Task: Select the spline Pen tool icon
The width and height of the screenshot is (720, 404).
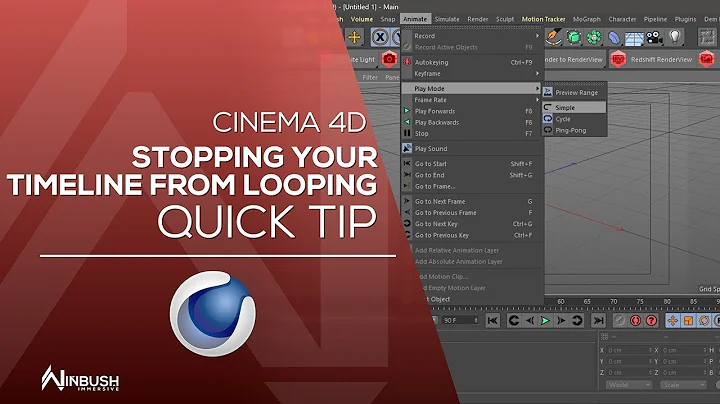Action: [553, 37]
